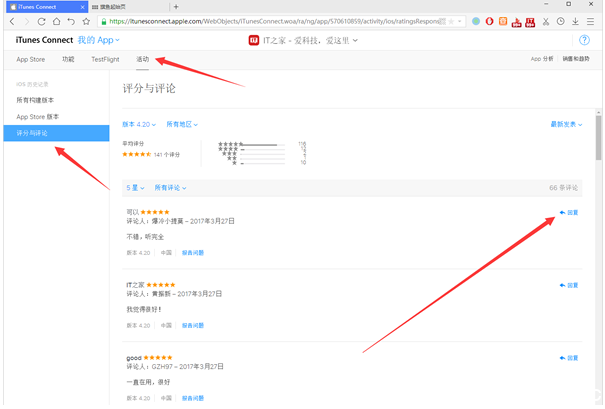Report problem for the 可以 review

click(193, 253)
